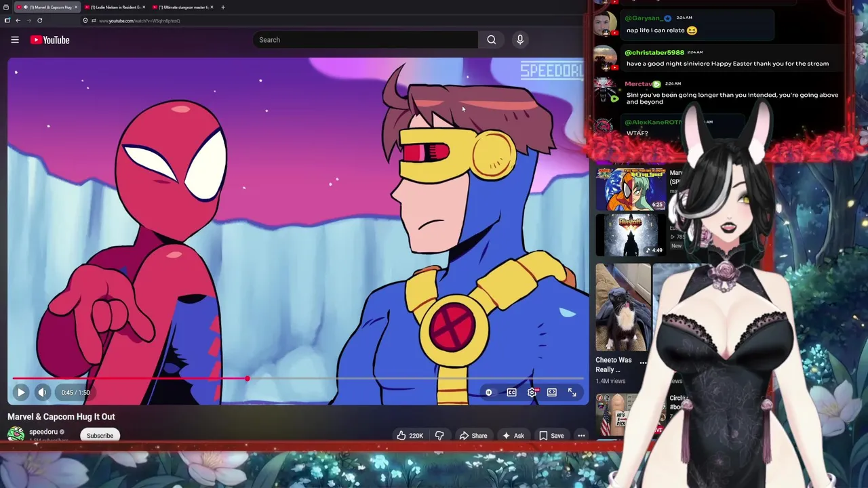Like the video (220K)

pos(410,436)
